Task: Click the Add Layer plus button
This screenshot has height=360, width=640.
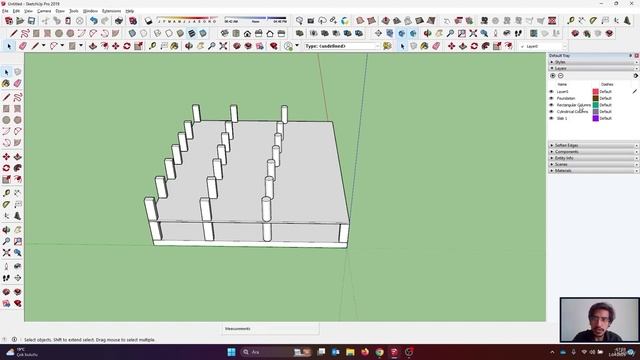Action: [553, 76]
